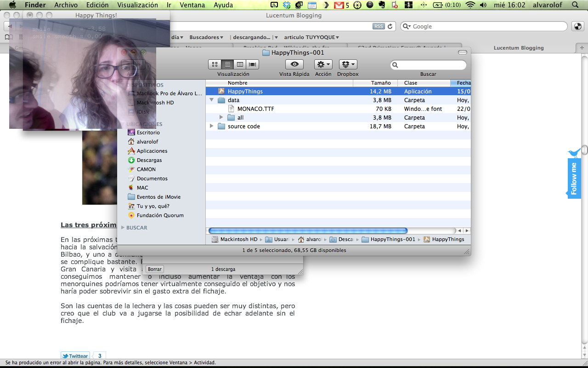Switch Finder to Cover Flow view

[252, 64]
